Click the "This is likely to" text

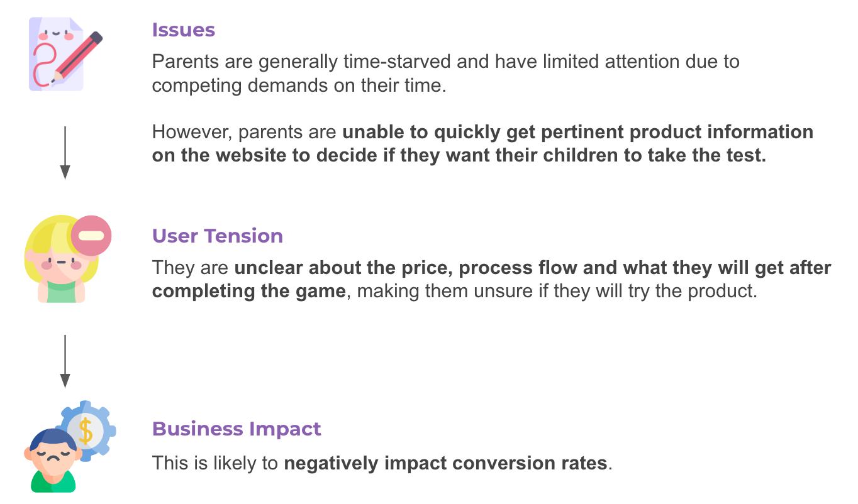[215, 464]
